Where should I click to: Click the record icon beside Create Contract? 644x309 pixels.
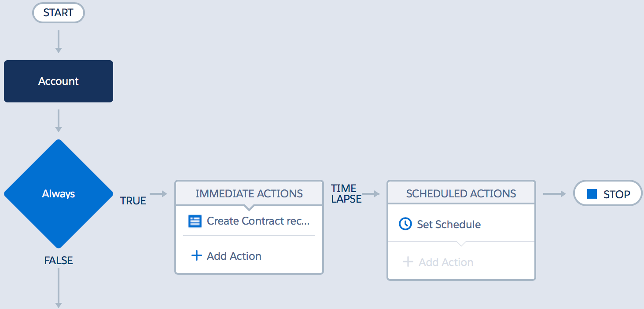coord(195,221)
